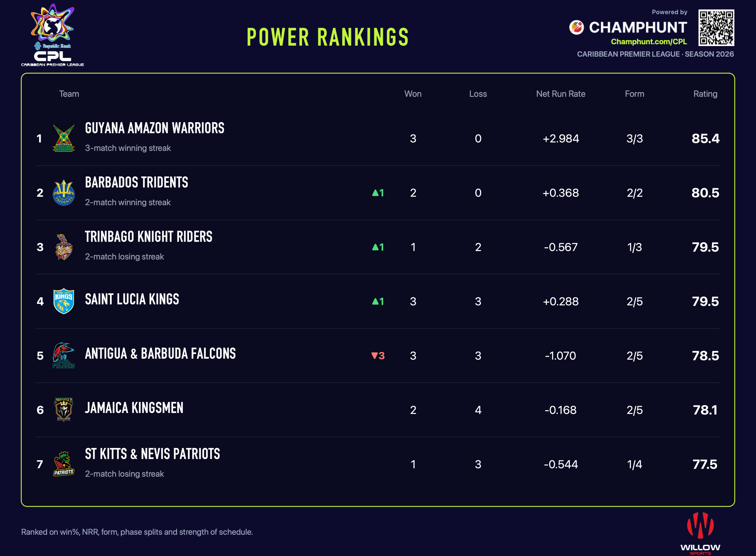Select the Rating column header

tap(705, 94)
